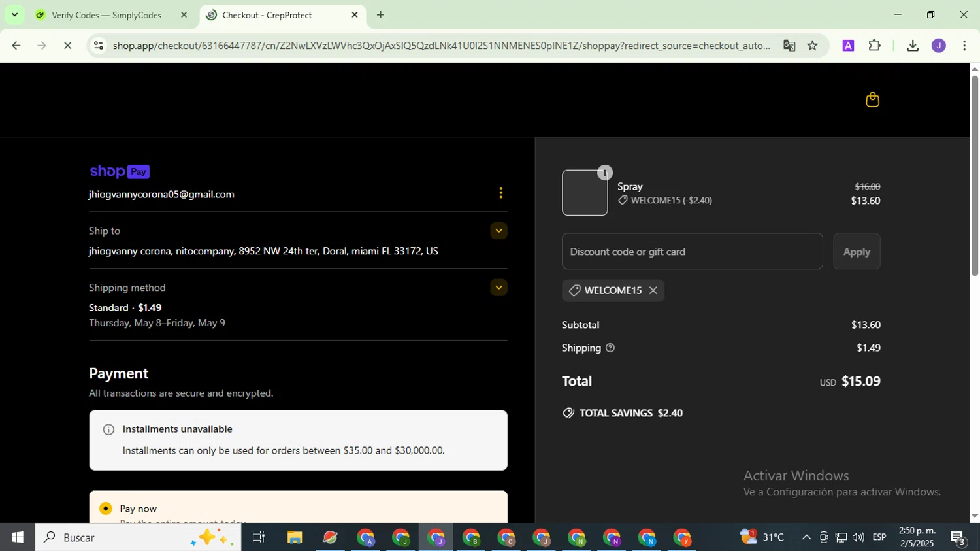Open File Explorer from taskbar
This screenshot has height=551, width=980.
coord(295,537)
